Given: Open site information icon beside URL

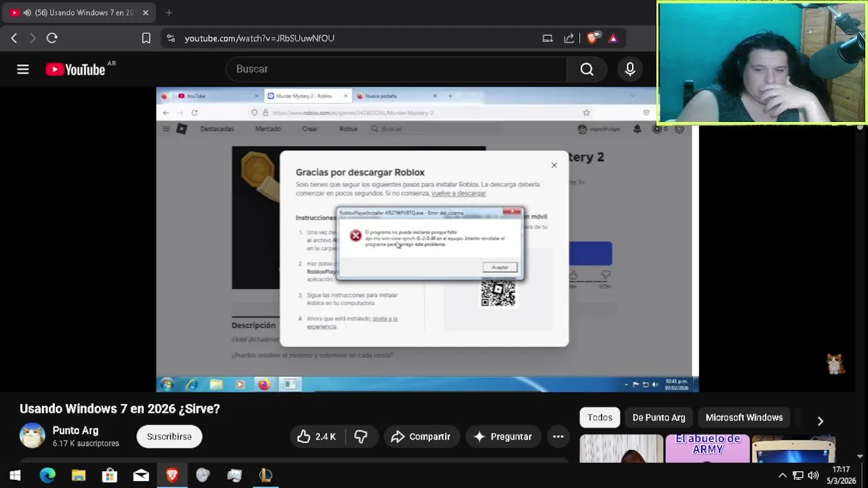Looking at the screenshot, I should pyautogui.click(x=171, y=38).
